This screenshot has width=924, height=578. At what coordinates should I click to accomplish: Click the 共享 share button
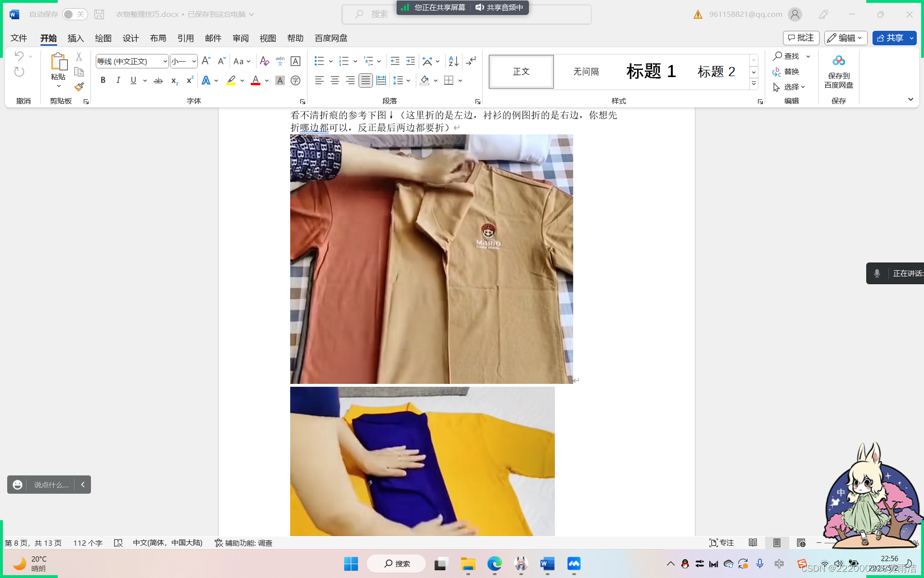pos(890,38)
